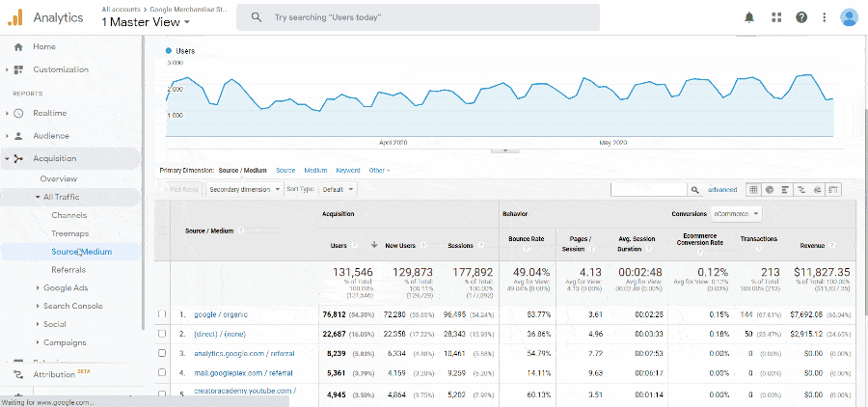Click the help icon beside Sessions header
Screen dimensions: 868x407
point(480,245)
